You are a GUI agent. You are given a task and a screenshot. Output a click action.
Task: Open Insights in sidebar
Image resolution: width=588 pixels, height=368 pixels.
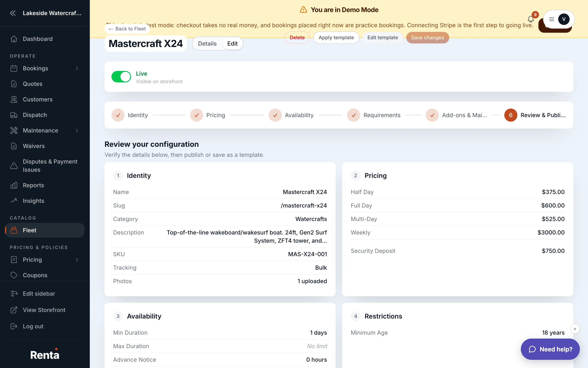(x=45, y=201)
